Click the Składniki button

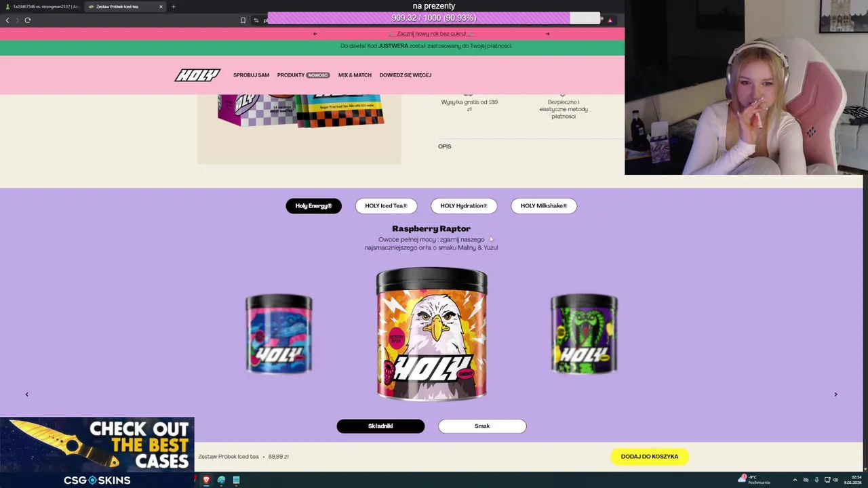click(x=380, y=426)
